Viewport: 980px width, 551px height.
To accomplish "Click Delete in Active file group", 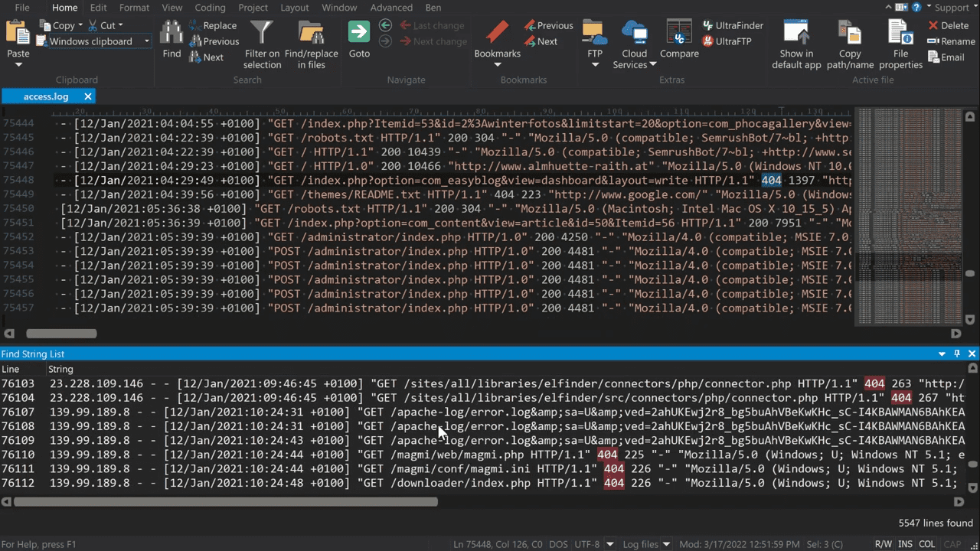I will click(x=948, y=25).
